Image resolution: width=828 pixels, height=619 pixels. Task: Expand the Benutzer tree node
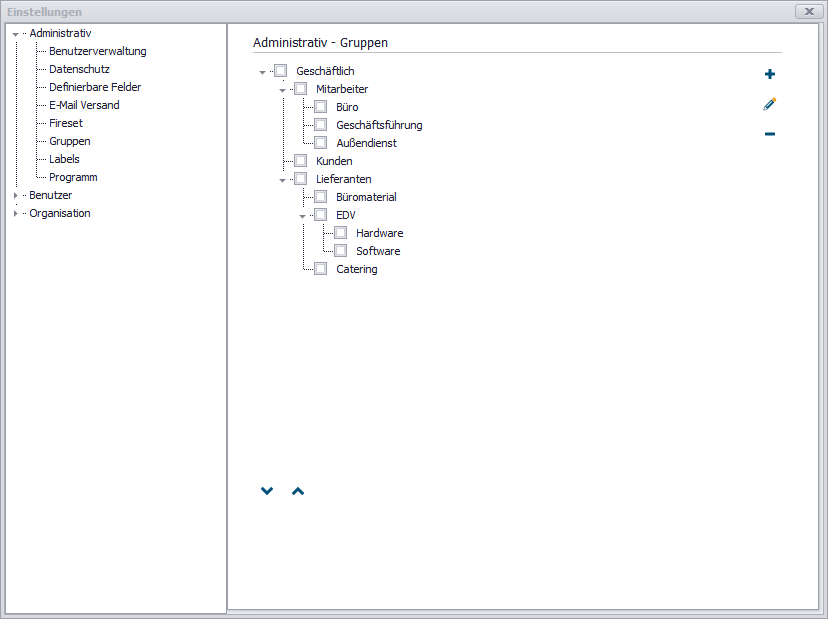[x=15, y=196]
